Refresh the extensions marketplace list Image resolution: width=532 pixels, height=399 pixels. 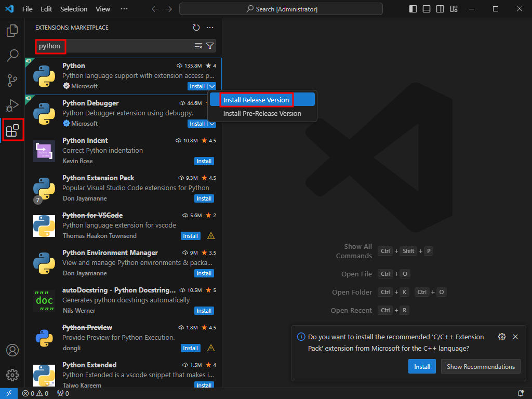196,28
